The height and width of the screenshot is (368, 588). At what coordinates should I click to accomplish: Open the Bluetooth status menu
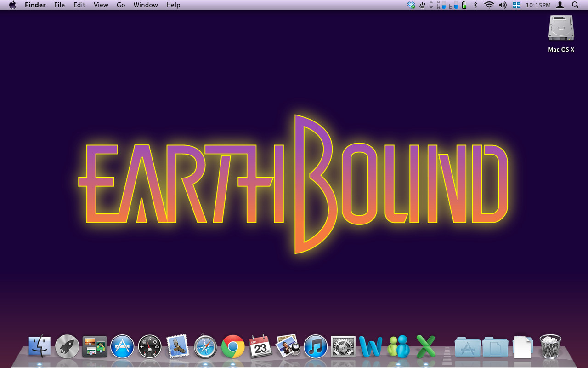click(x=475, y=5)
